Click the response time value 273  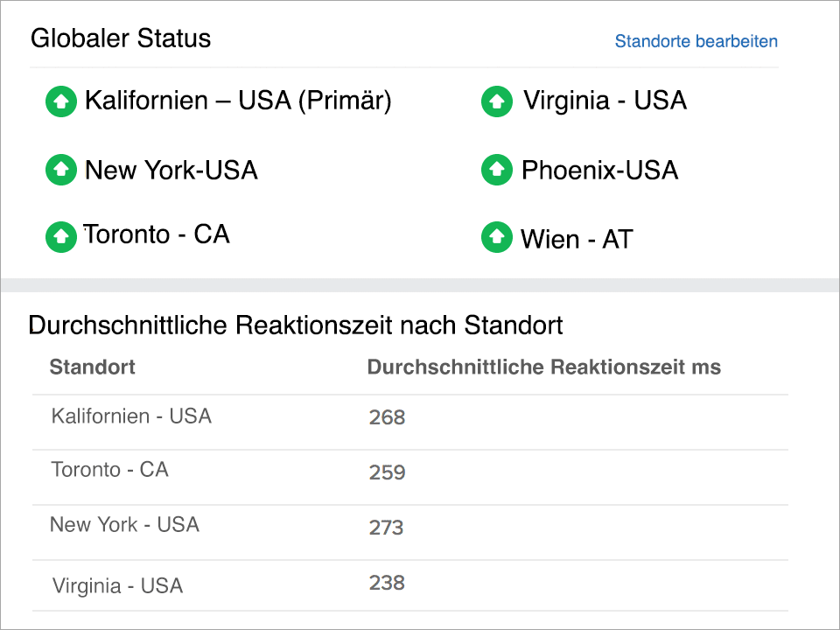pos(386,528)
